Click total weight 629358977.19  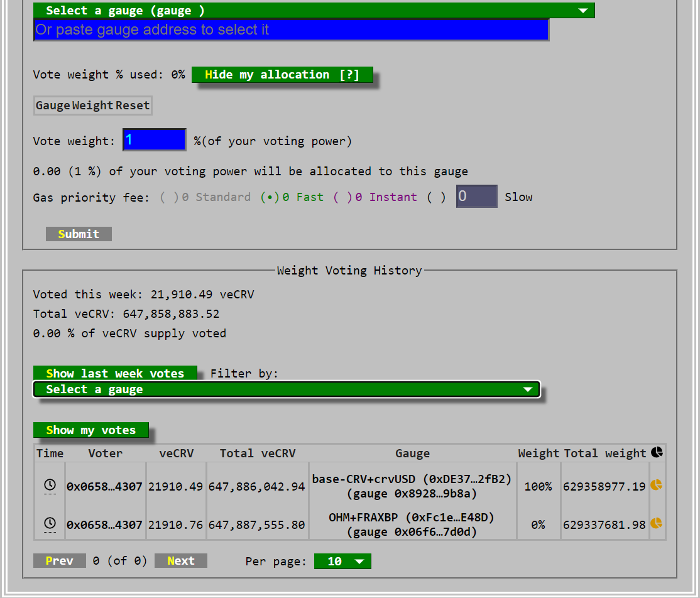click(604, 486)
